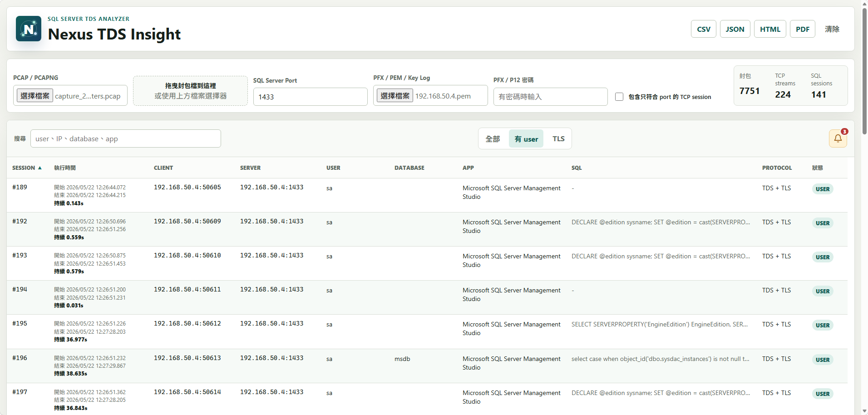
Task: Export results as JSON
Action: (735, 29)
